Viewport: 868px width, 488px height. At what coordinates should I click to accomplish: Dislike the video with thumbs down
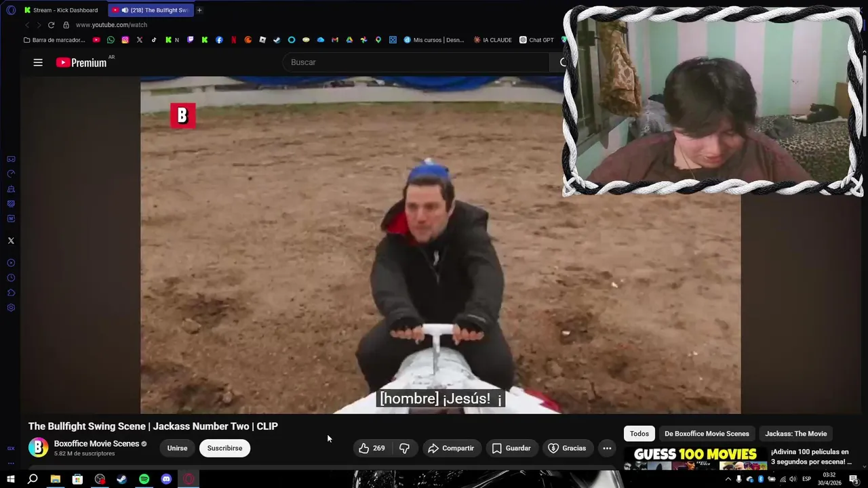point(404,448)
